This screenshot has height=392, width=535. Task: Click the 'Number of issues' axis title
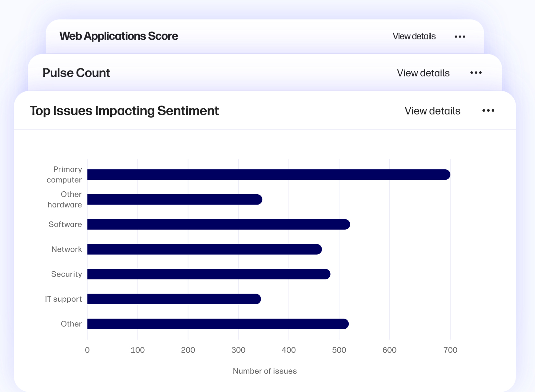coord(265,371)
